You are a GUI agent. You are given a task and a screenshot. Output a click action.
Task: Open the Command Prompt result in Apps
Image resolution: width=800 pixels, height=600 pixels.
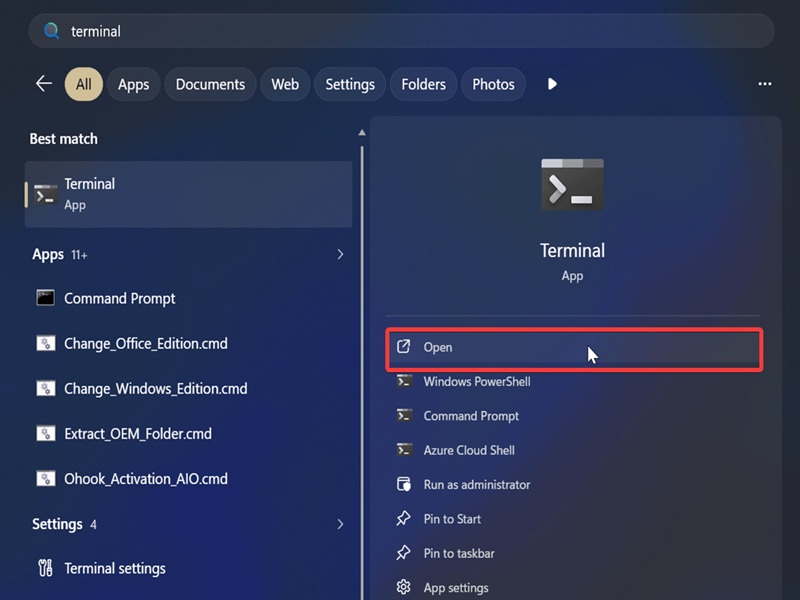[x=188, y=298]
